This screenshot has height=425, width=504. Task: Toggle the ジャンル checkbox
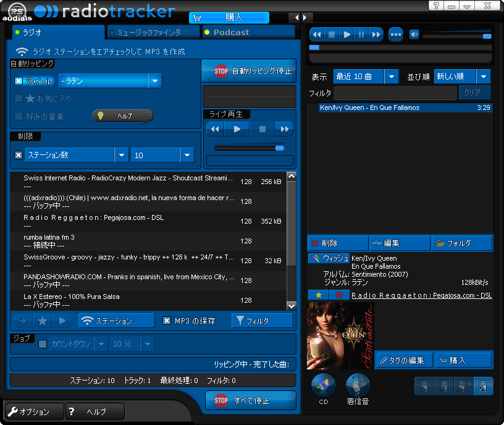click(x=19, y=81)
